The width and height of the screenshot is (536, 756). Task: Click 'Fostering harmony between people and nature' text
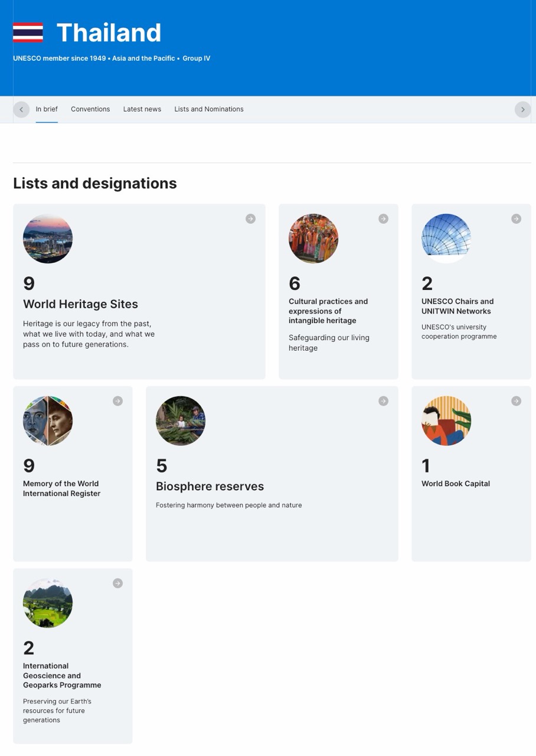pos(228,505)
